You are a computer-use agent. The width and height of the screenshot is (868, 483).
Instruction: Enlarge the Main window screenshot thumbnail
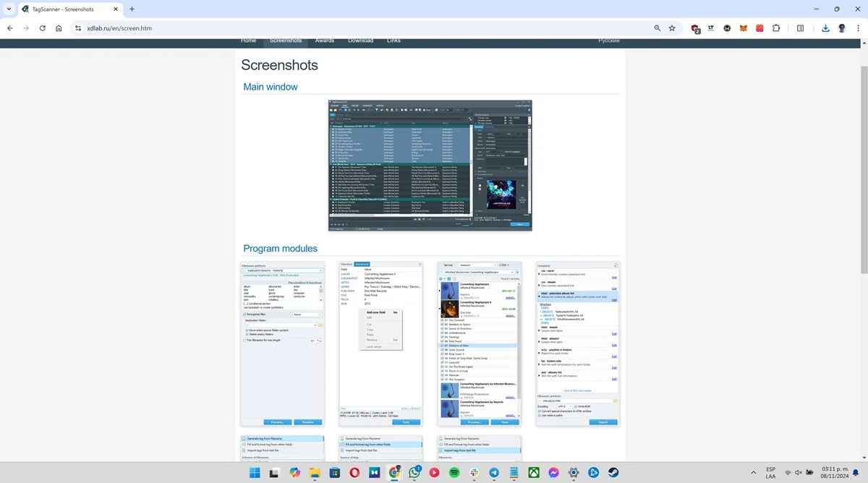430,166
